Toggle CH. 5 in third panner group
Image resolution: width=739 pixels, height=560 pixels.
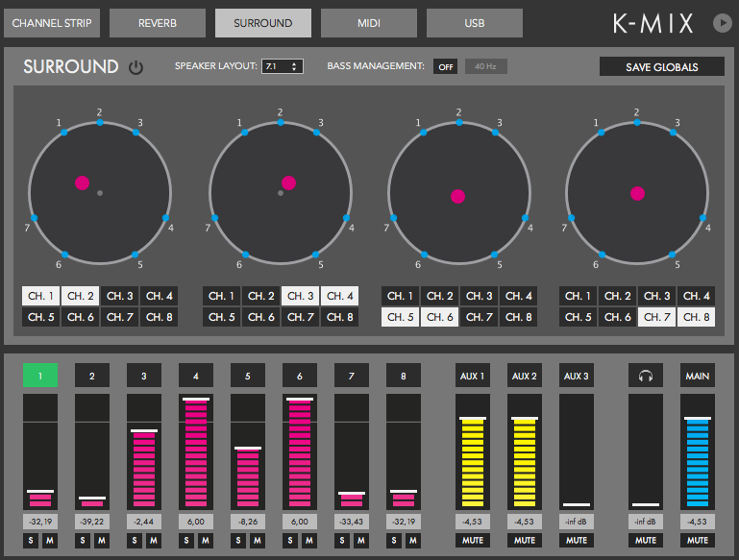click(400, 317)
